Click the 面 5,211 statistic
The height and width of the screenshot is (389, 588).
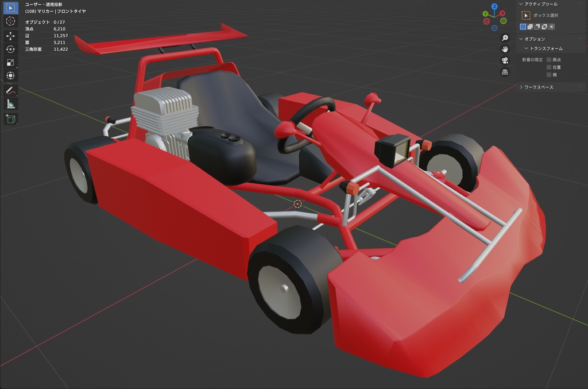pos(45,43)
